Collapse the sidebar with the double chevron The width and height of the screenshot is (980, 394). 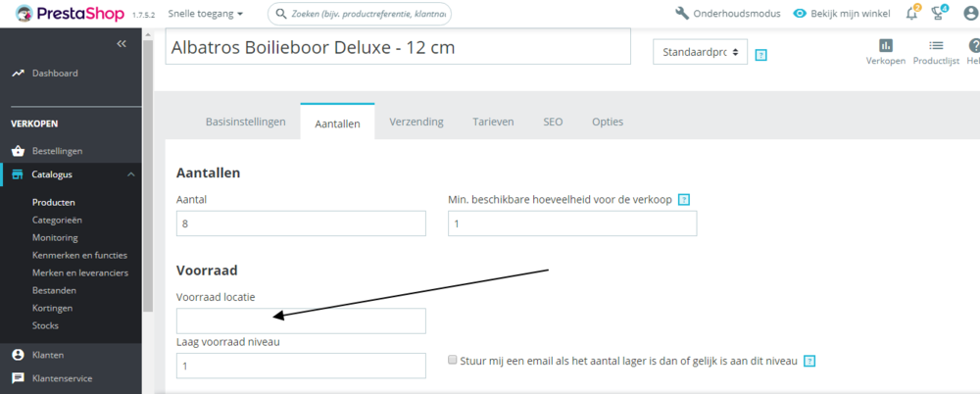[x=122, y=44]
